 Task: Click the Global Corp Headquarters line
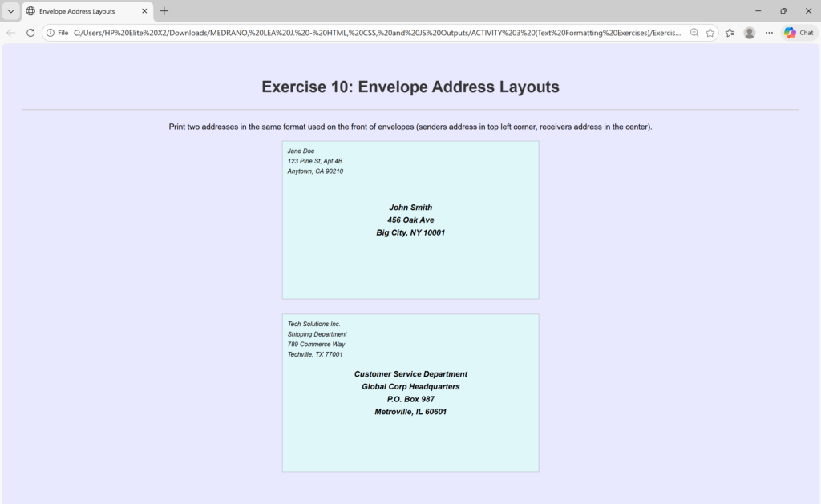click(410, 387)
